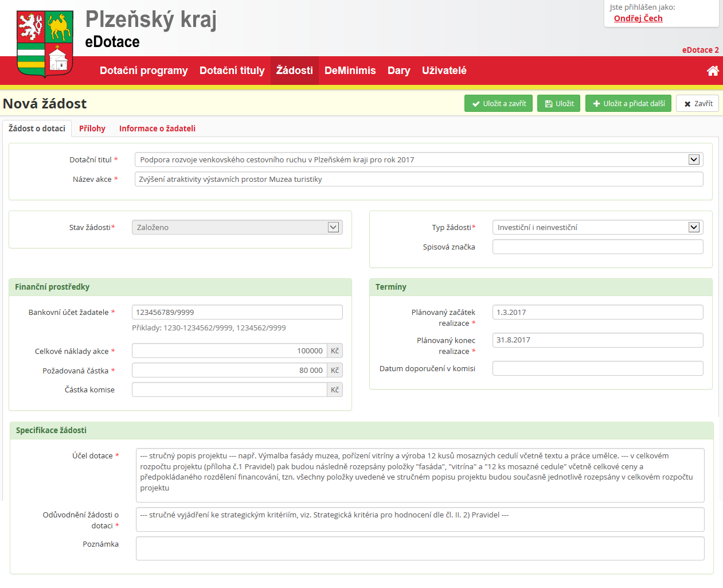Focus the Bankovní účet žadatele field
Viewport: 723px width, 588px height.
[237, 313]
